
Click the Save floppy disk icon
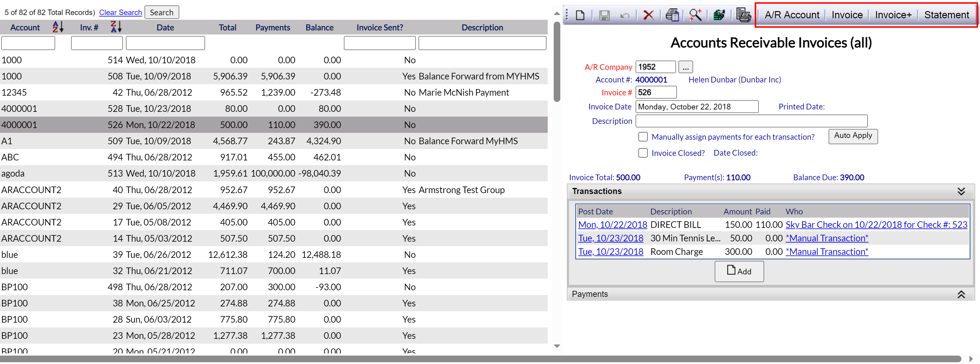(x=604, y=15)
